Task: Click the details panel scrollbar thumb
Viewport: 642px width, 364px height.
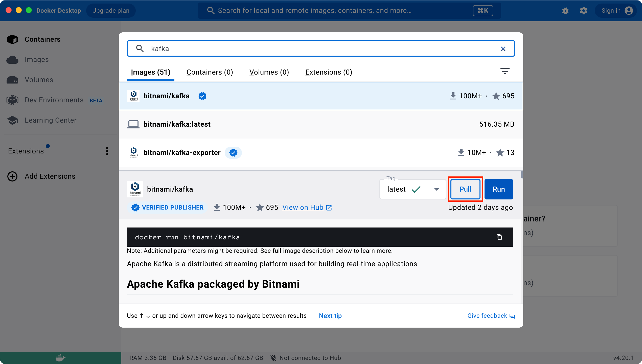Action: pos(522,175)
